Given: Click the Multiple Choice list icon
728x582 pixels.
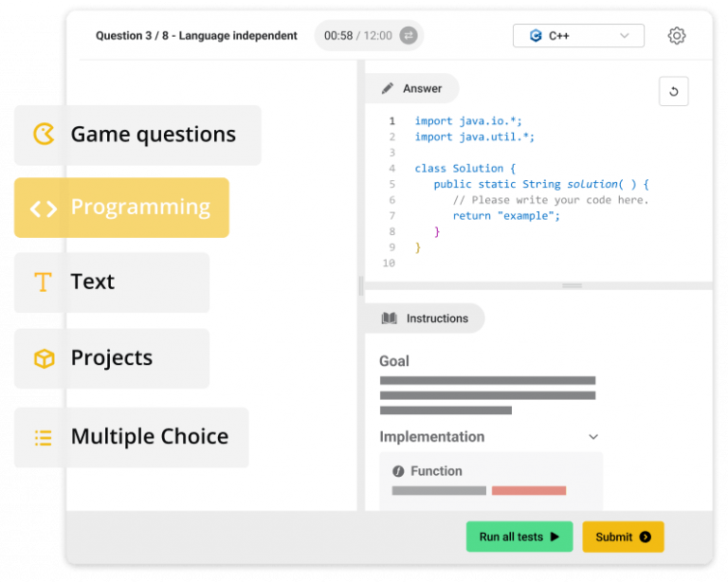Looking at the screenshot, I should (x=44, y=437).
